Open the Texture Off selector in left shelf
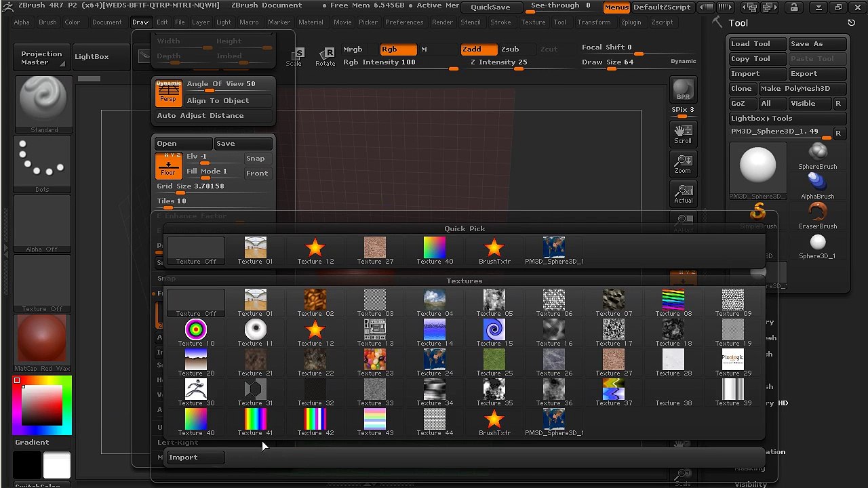 (x=43, y=283)
